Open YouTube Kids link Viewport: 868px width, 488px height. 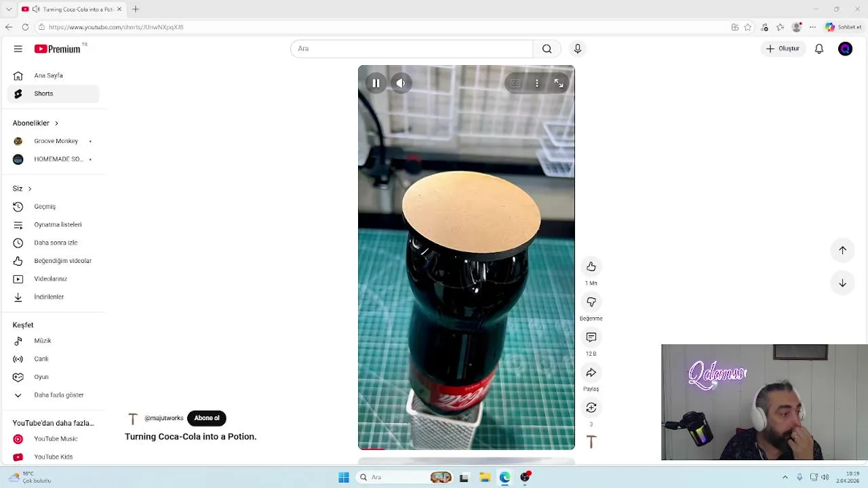click(x=53, y=457)
